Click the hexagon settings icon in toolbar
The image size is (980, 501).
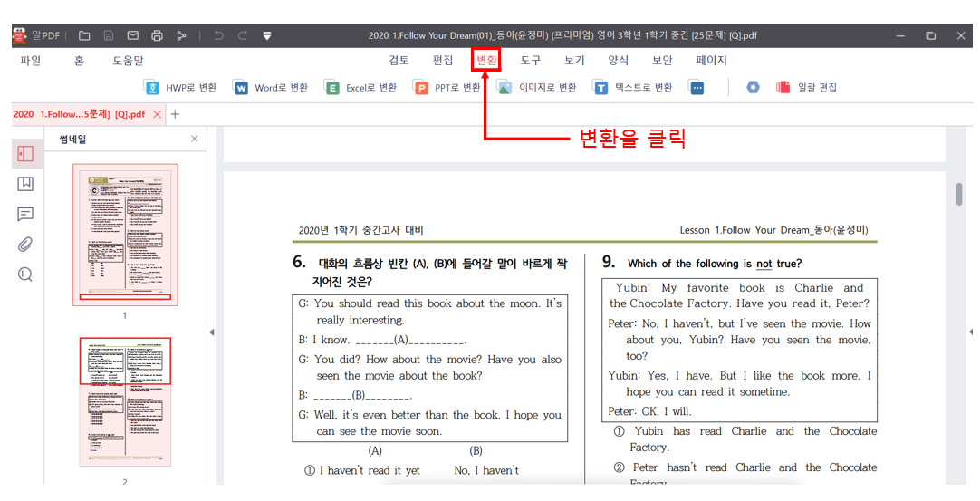tap(754, 87)
